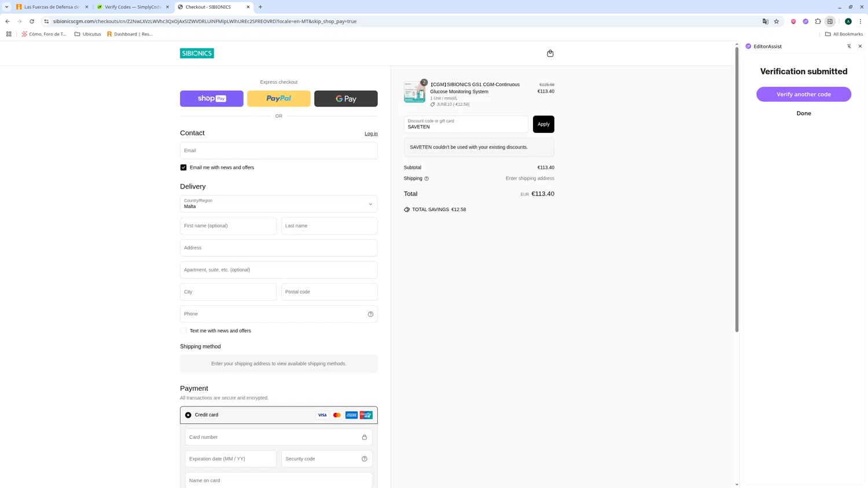Click the security code help icon

pyautogui.click(x=365, y=459)
